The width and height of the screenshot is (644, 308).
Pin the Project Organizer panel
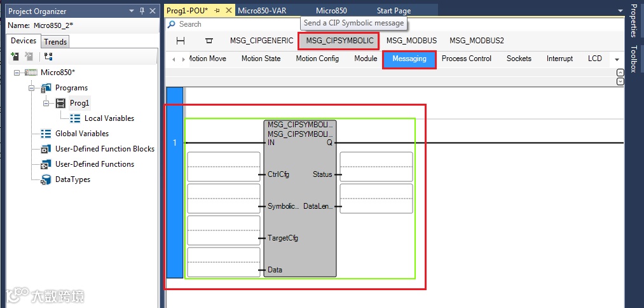click(142, 11)
